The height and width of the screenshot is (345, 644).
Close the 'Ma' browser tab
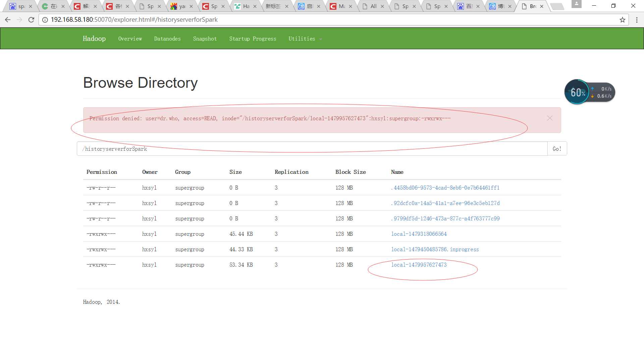(351, 6)
